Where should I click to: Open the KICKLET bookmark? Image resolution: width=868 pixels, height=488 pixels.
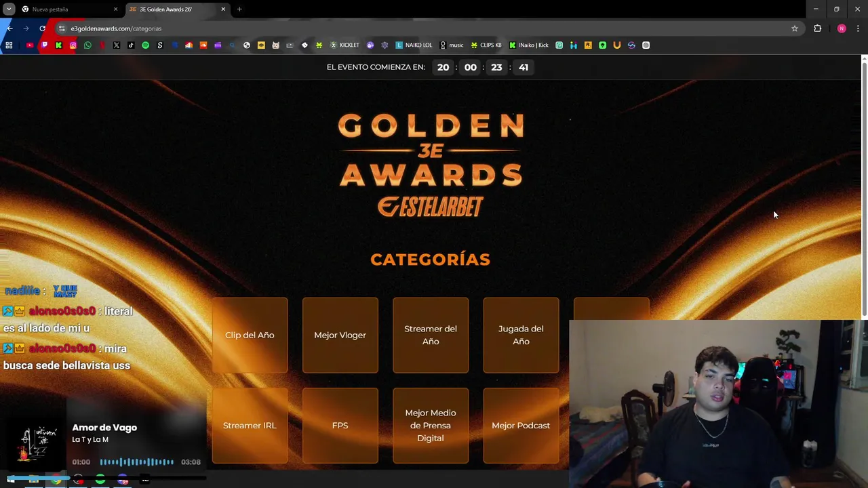pyautogui.click(x=344, y=45)
